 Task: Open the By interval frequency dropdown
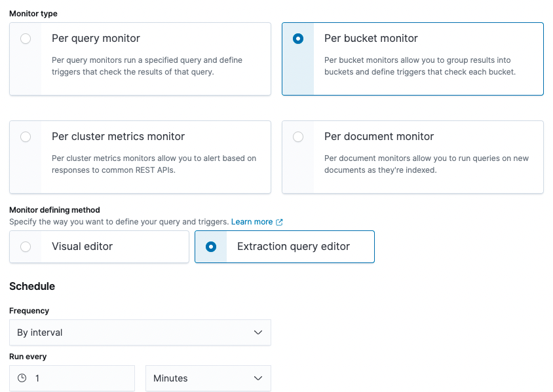tap(140, 332)
